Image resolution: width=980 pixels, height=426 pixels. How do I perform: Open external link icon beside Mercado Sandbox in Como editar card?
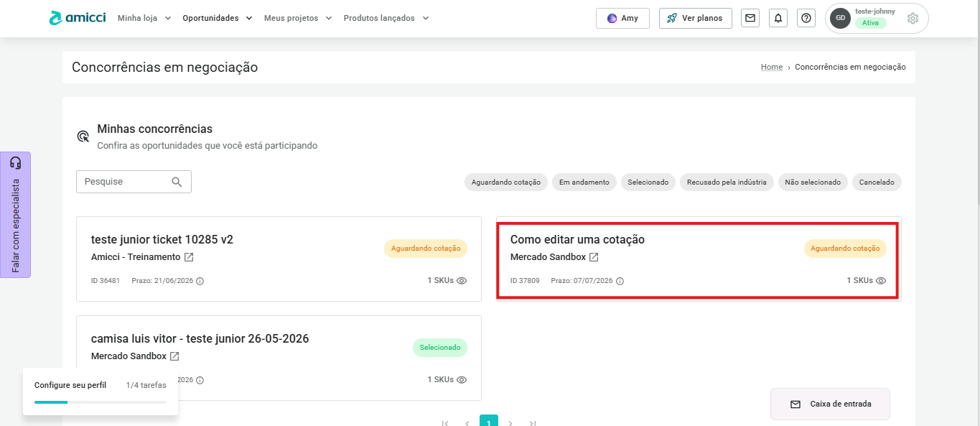coord(594,257)
